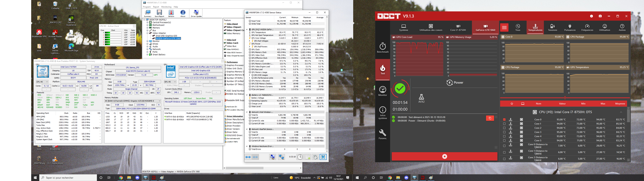Expand the Motherboard tree node in HWiNFO64
644x181 pixels.
(x=148, y=25)
